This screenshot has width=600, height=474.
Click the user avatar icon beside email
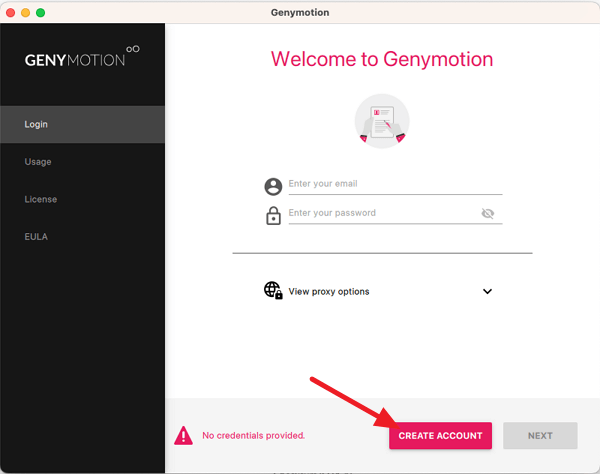pos(273,187)
